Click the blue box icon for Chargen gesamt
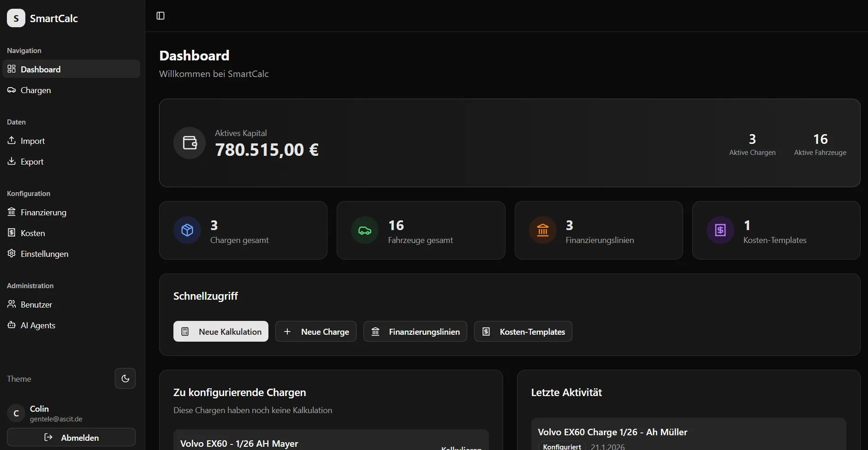Image resolution: width=868 pixels, height=450 pixels. 187,230
